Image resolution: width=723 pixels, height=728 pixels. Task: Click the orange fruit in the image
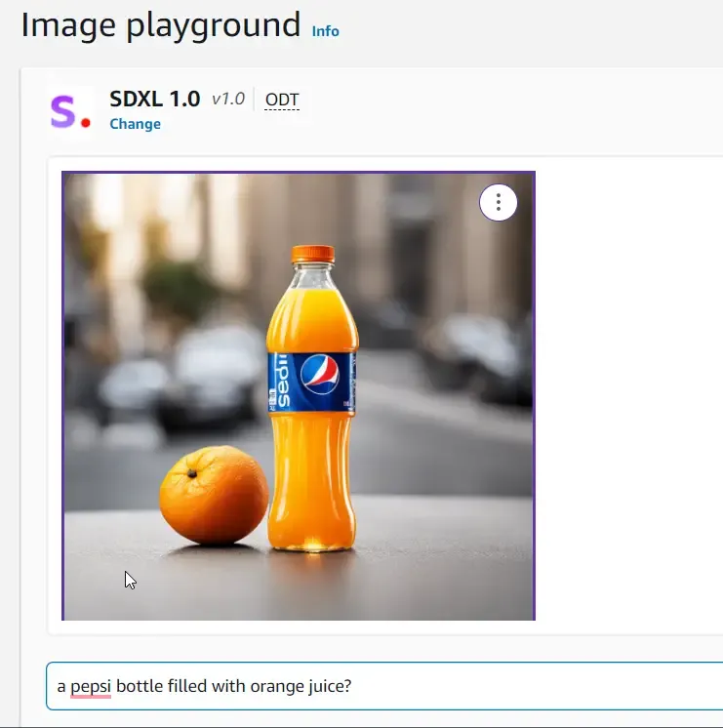pos(214,495)
